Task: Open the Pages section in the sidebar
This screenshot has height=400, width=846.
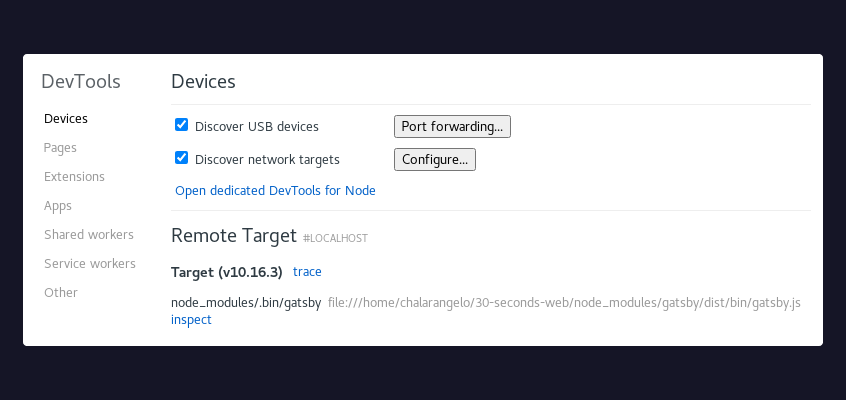Action: (60, 147)
